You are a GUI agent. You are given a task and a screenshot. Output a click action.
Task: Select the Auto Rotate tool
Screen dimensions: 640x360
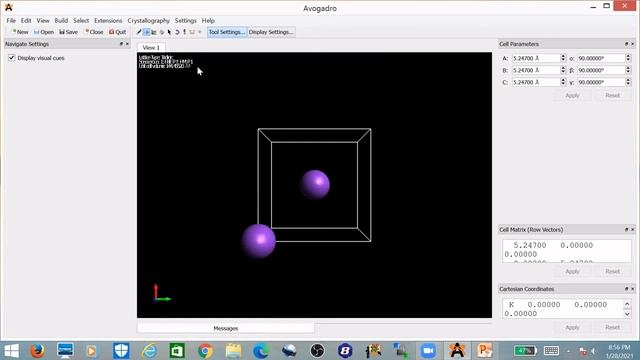click(x=177, y=32)
